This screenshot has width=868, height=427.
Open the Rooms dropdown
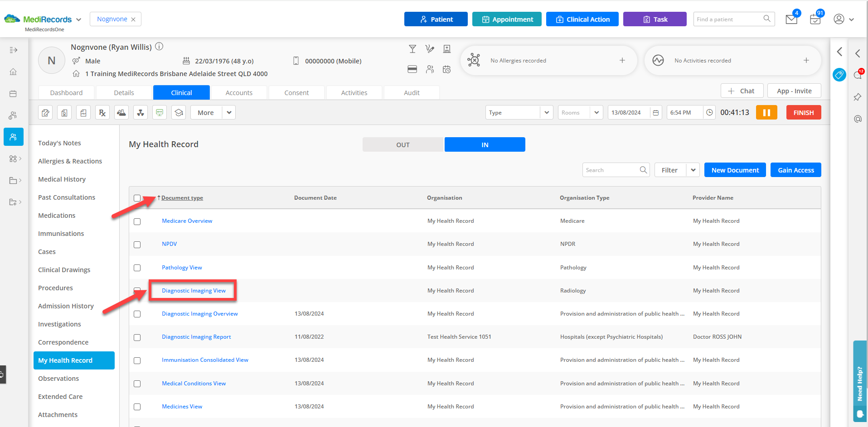[580, 113]
